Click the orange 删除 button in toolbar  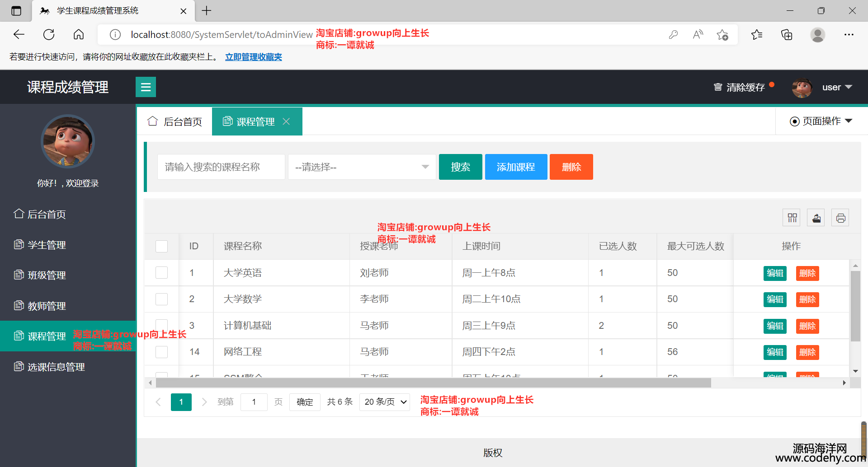point(571,167)
